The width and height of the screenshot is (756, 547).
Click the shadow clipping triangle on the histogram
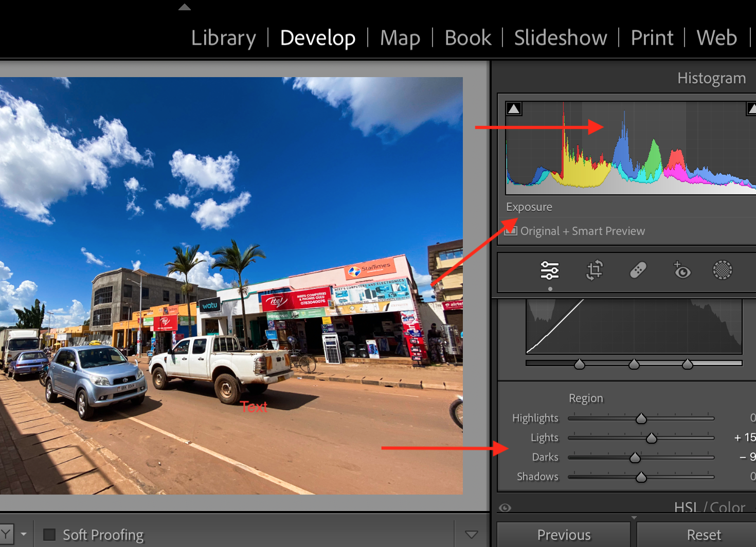click(514, 108)
